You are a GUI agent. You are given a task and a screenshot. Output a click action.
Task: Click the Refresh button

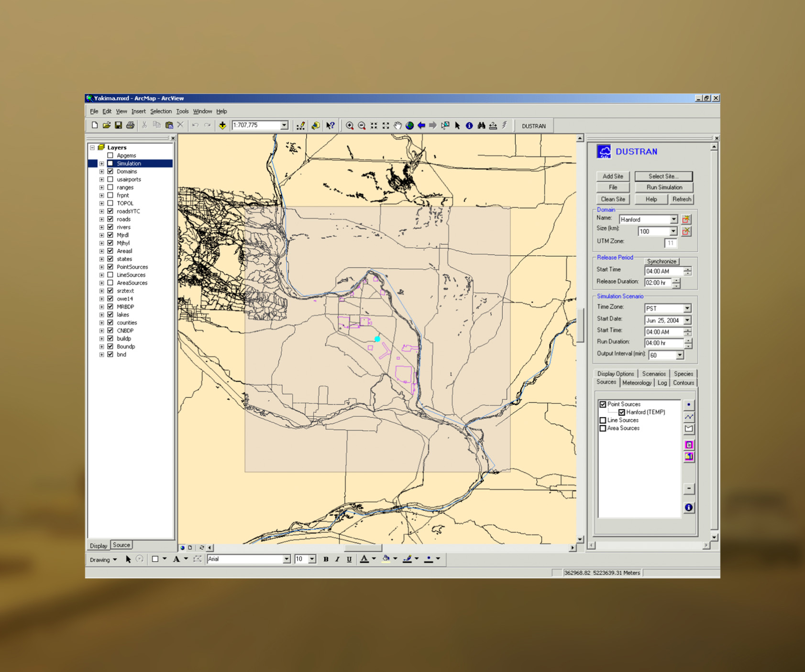[x=682, y=199]
